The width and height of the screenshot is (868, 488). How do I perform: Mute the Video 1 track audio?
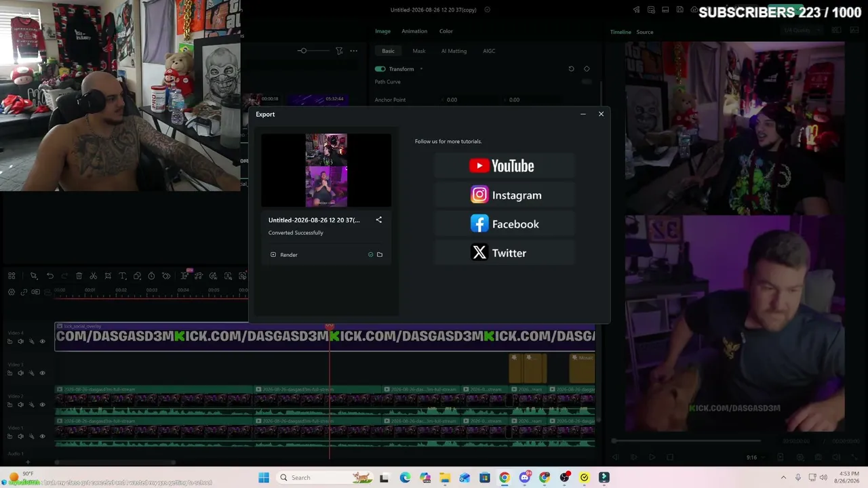coord(20,436)
